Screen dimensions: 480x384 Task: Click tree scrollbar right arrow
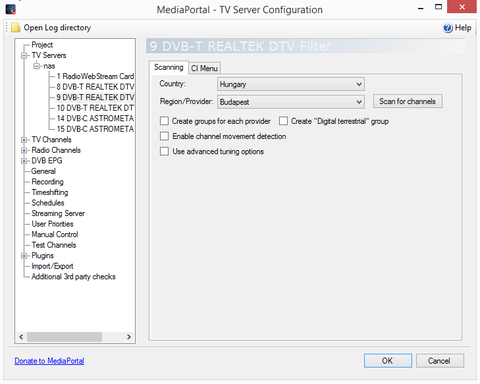(x=129, y=337)
